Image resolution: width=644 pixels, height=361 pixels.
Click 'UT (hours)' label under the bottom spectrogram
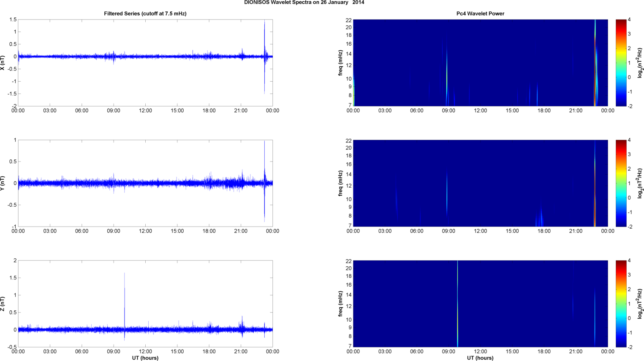pos(480,358)
